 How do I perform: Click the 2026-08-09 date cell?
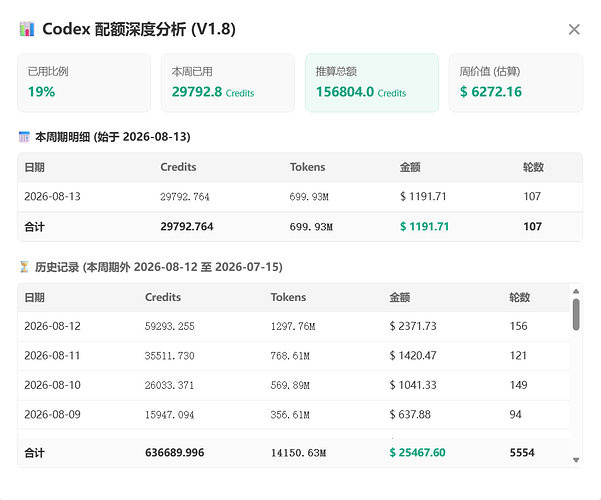click(x=53, y=414)
